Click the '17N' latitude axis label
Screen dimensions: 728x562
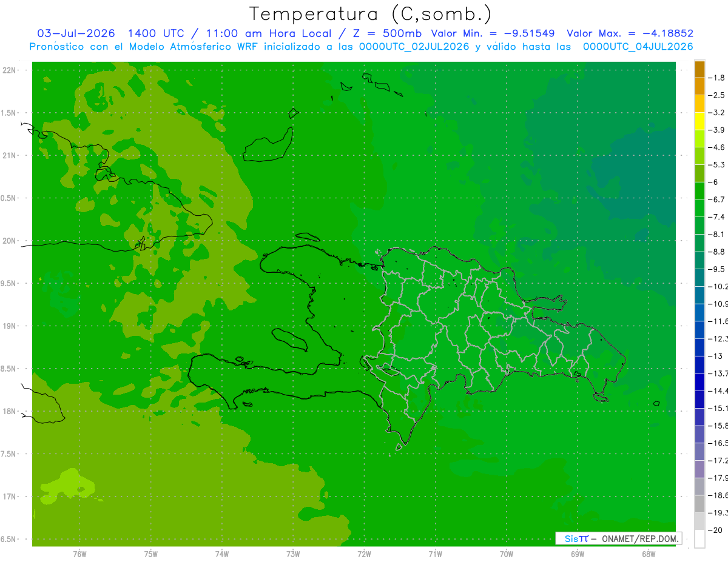click(x=9, y=497)
